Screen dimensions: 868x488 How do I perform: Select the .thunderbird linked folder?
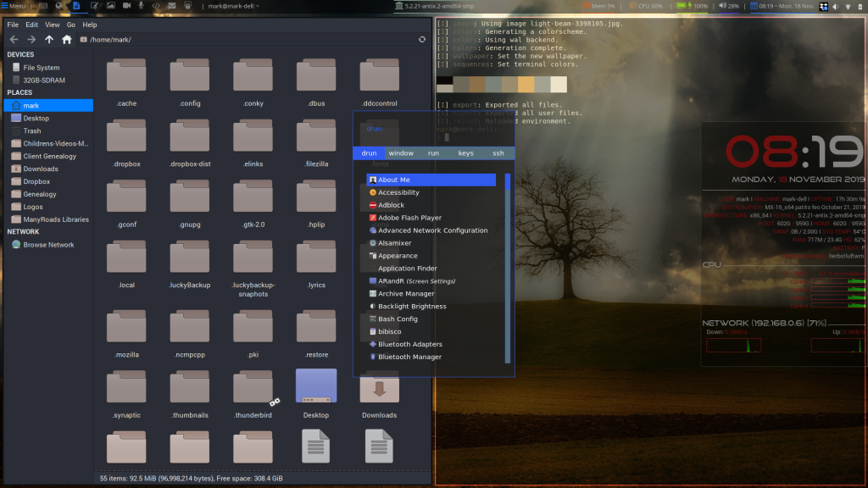pos(253,394)
